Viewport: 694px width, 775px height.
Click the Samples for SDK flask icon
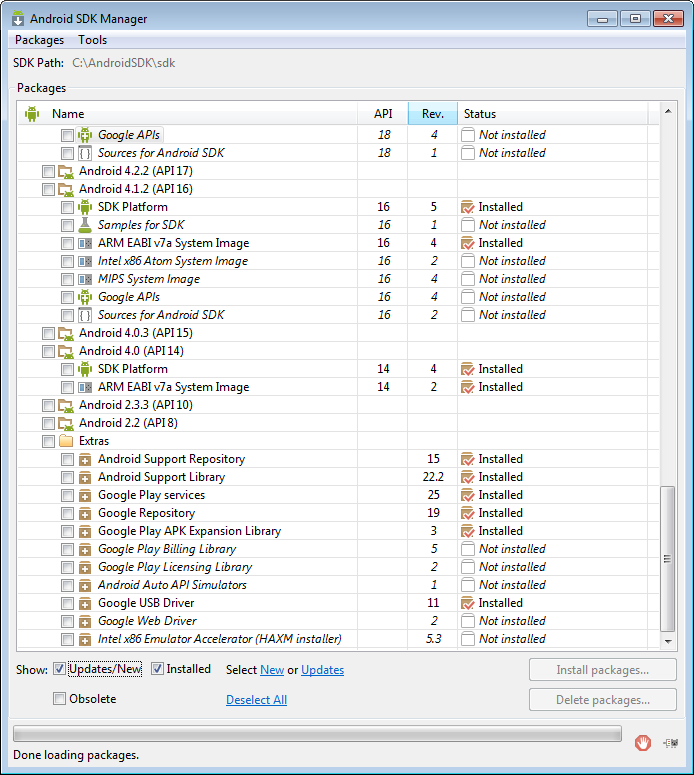pos(85,225)
